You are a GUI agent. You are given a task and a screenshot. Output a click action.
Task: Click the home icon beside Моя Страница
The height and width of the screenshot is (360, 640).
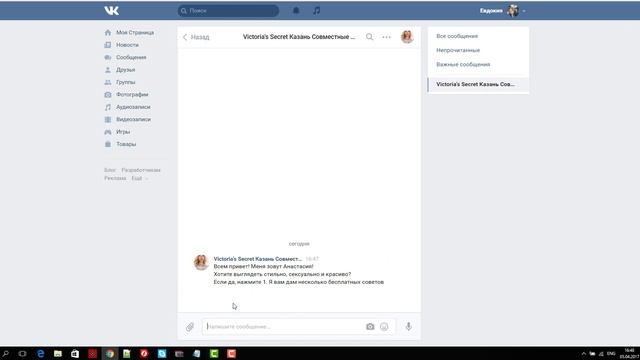pyautogui.click(x=108, y=32)
